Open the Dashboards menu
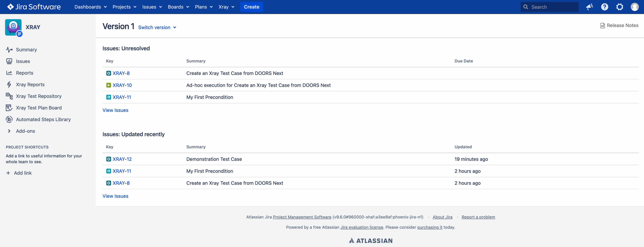 click(x=90, y=7)
